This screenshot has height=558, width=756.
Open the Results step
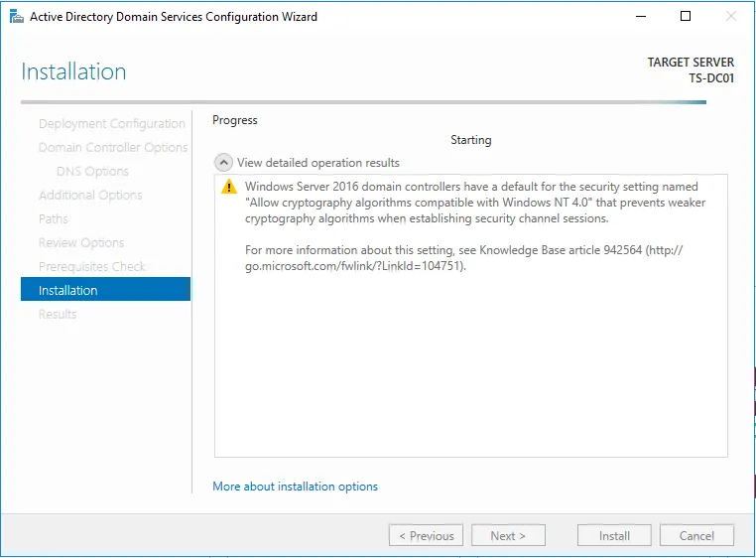click(58, 314)
